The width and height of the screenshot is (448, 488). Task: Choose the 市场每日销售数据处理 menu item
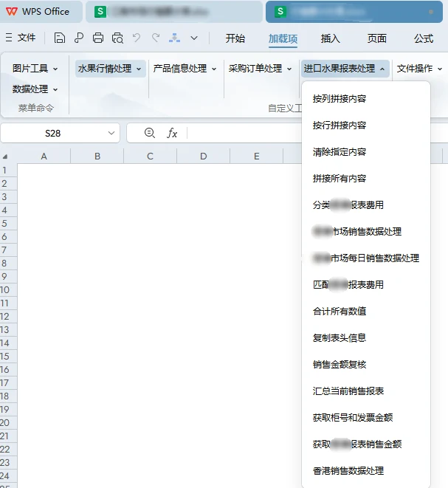(x=366, y=258)
